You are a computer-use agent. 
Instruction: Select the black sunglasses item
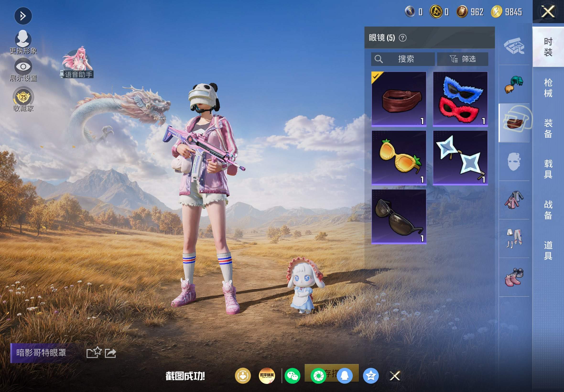pos(399,216)
